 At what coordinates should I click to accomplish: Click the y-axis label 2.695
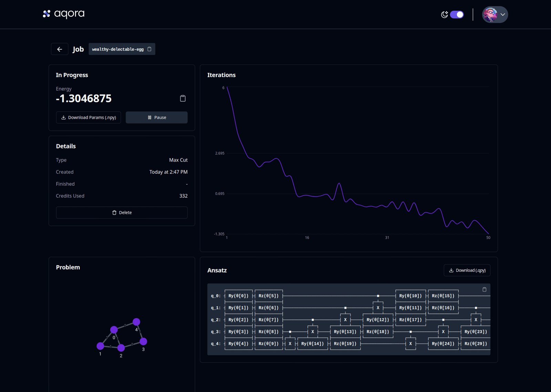pyautogui.click(x=220, y=153)
